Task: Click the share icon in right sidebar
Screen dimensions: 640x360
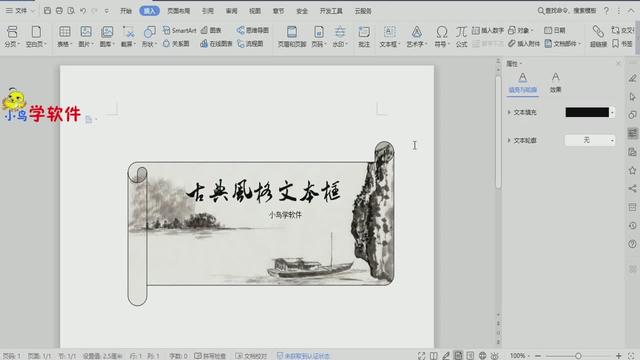Action: point(632,189)
